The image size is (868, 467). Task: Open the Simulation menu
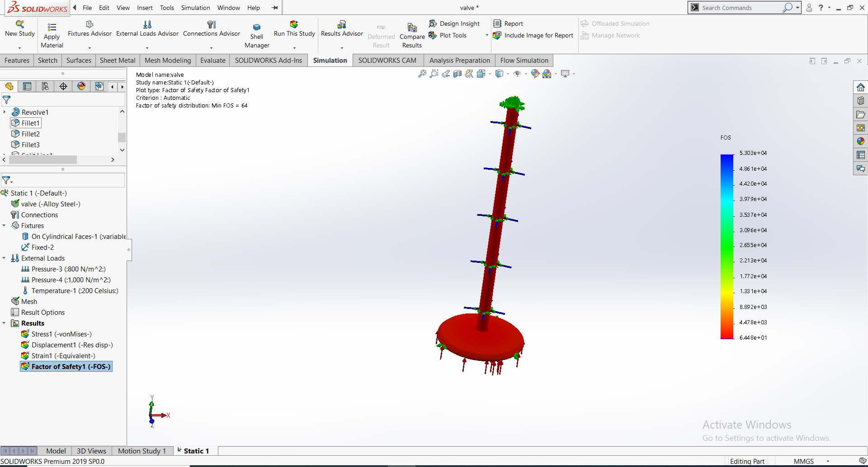click(x=195, y=8)
